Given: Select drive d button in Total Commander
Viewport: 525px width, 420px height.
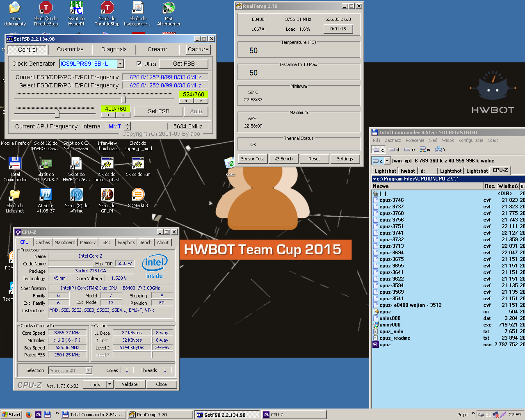Looking at the screenshot, I should pos(394,150).
